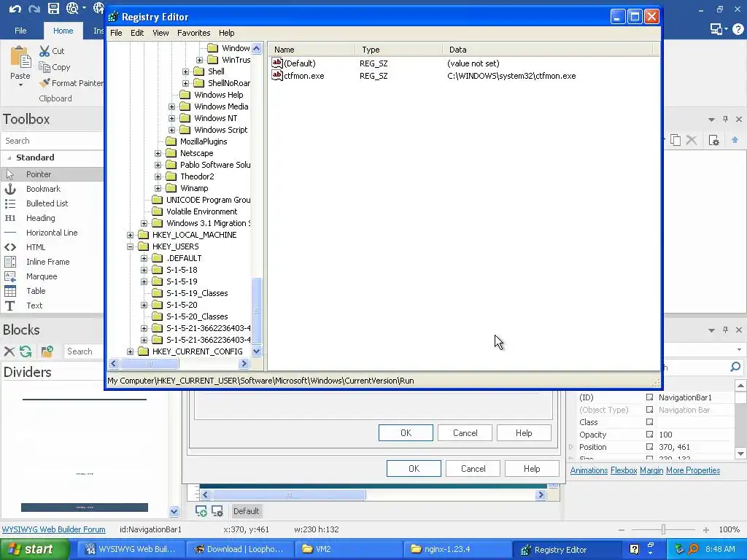
Task: Click the ctfmon.exe value in Registry Editor
Action: (x=304, y=76)
